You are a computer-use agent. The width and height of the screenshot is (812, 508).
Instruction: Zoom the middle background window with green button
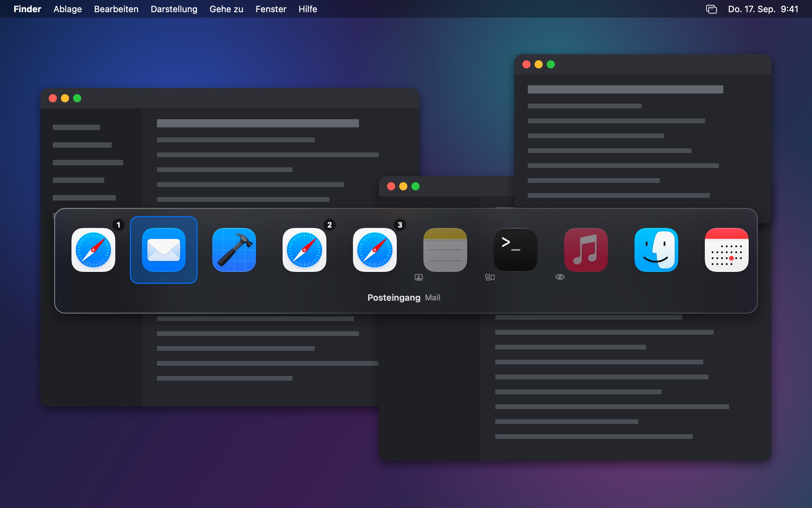pyautogui.click(x=415, y=186)
